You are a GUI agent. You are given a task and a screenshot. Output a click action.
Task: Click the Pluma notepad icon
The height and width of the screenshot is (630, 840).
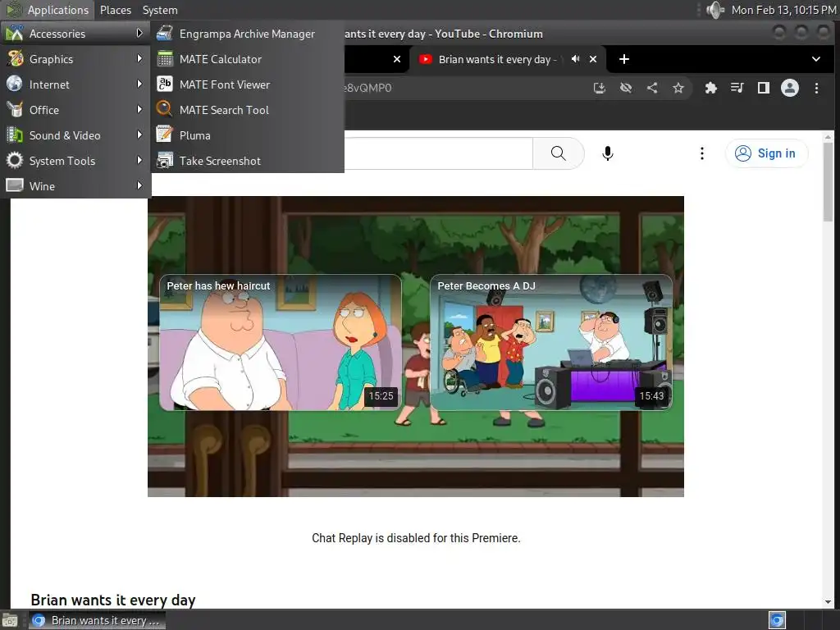point(164,135)
